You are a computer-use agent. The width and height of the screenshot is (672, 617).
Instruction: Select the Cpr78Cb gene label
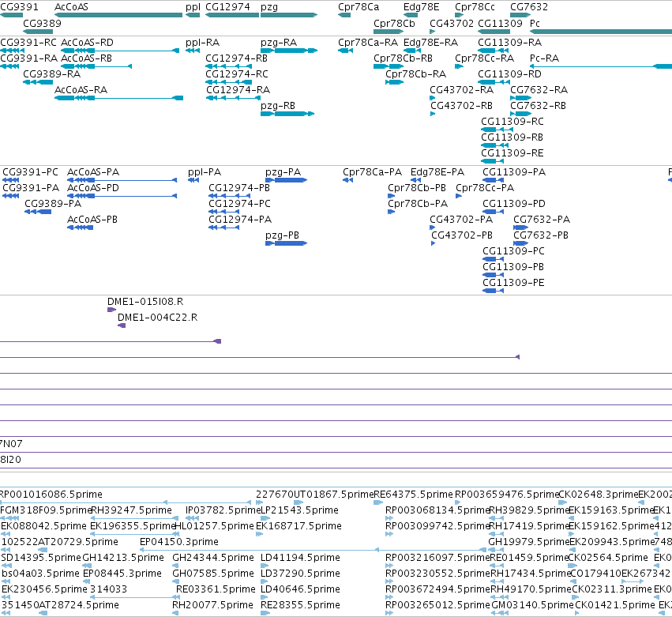394,23
